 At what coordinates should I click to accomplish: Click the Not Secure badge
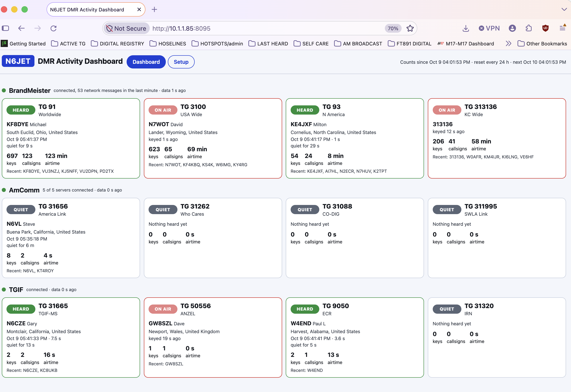tap(127, 28)
